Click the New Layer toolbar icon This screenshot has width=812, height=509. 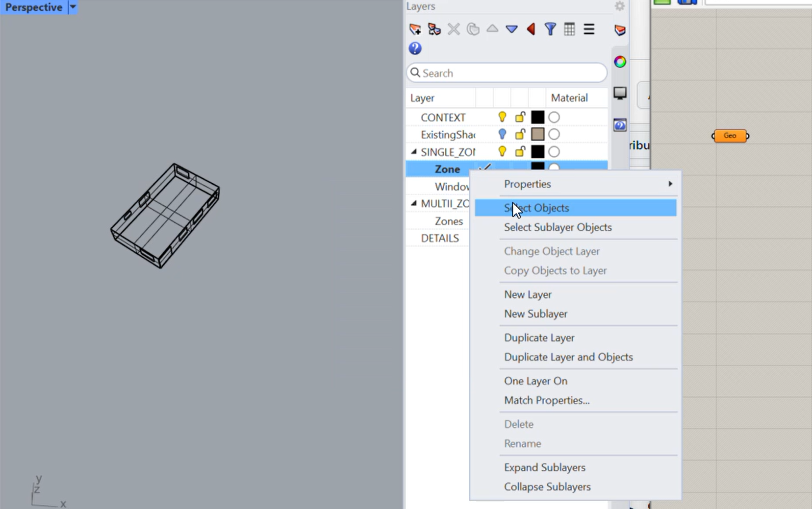tap(415, 29)
